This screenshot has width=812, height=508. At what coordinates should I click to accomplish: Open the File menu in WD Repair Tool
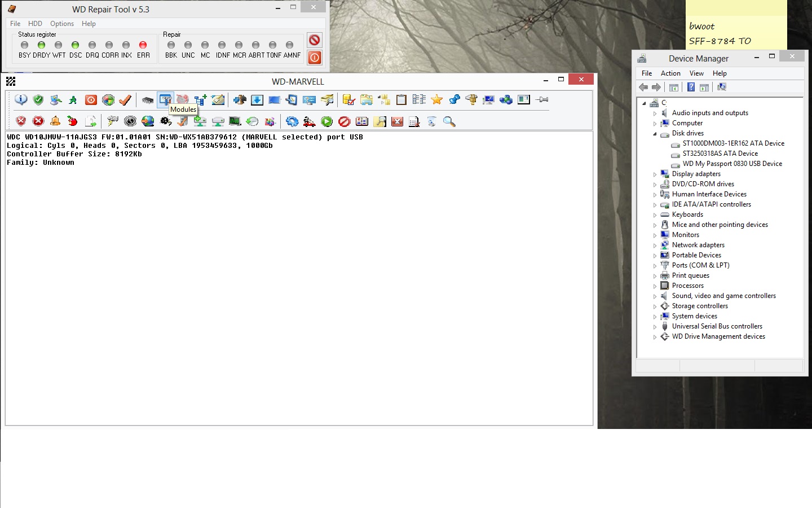coord(15,24)
